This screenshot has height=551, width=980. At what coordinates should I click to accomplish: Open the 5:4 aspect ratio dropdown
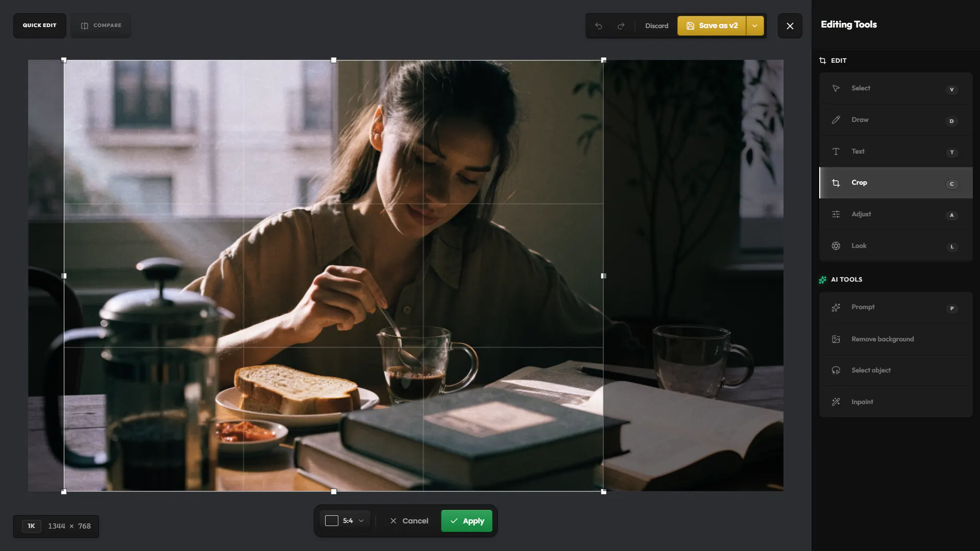[345, 521]
